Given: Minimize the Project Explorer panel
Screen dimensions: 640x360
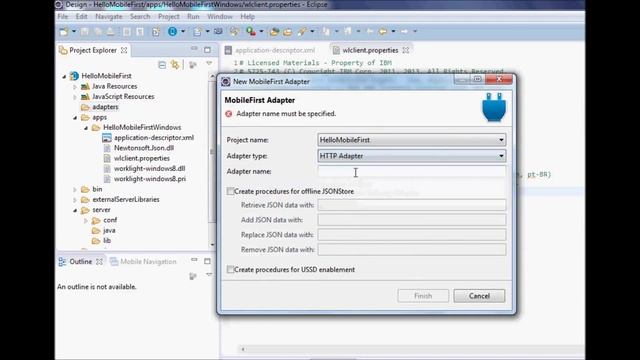Looking at the screenshot, I should [x=194, y=49].
